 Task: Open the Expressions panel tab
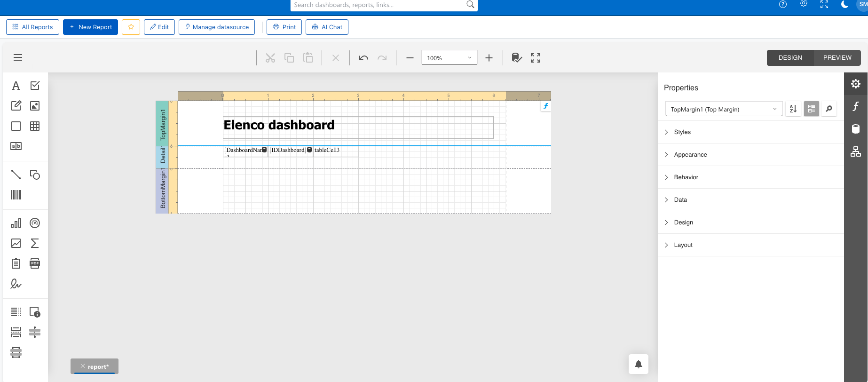click(x=856, y=106)
